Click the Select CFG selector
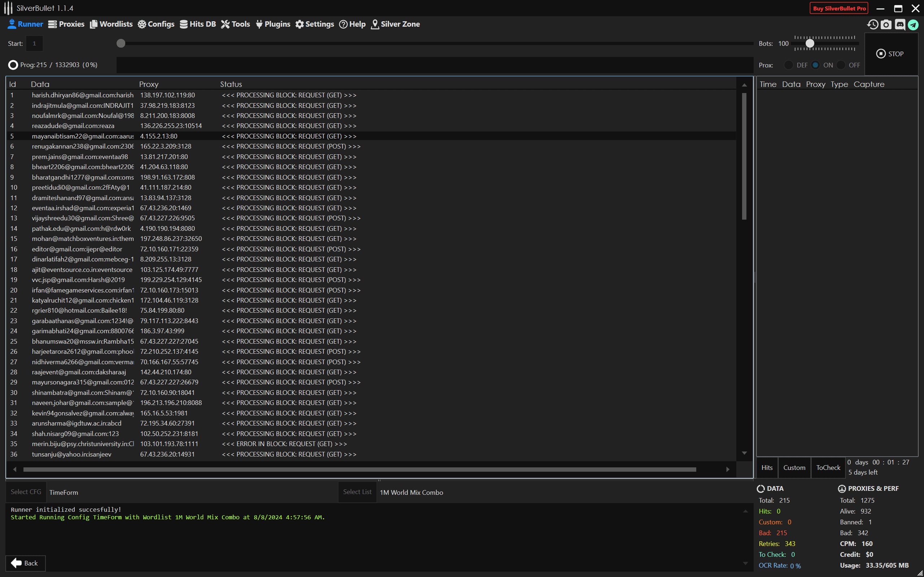Viewport: 924px width, 577px height. [26, 492]
